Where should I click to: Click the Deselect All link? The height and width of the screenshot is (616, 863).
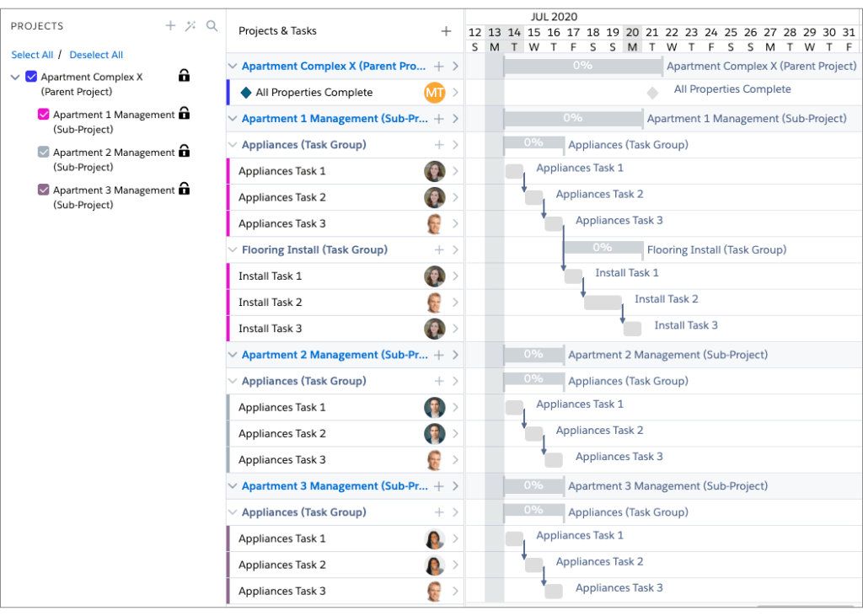coord(96,55)
